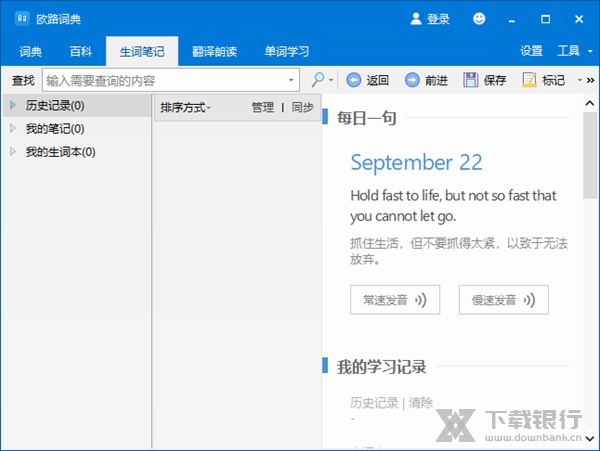Open the 设置 menu
Screen dimensions: 600x451
point(531,50)
